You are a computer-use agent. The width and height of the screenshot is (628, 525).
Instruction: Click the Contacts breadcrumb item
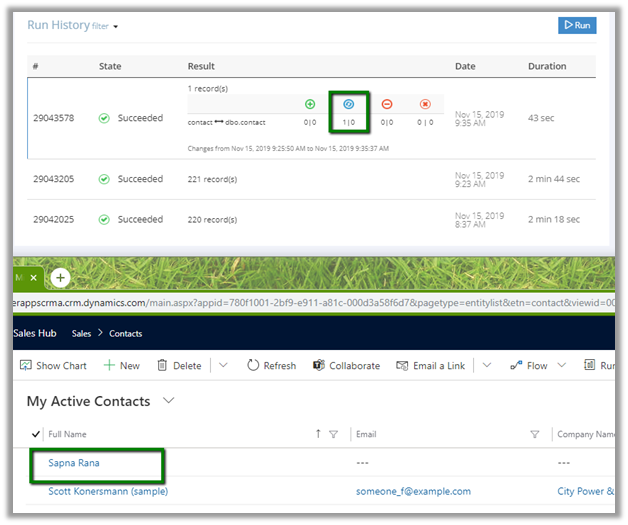coord(126,333)
